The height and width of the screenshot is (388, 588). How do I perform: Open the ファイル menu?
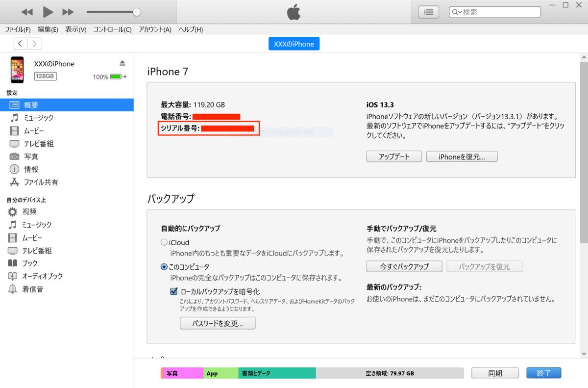tap(18, 29)
